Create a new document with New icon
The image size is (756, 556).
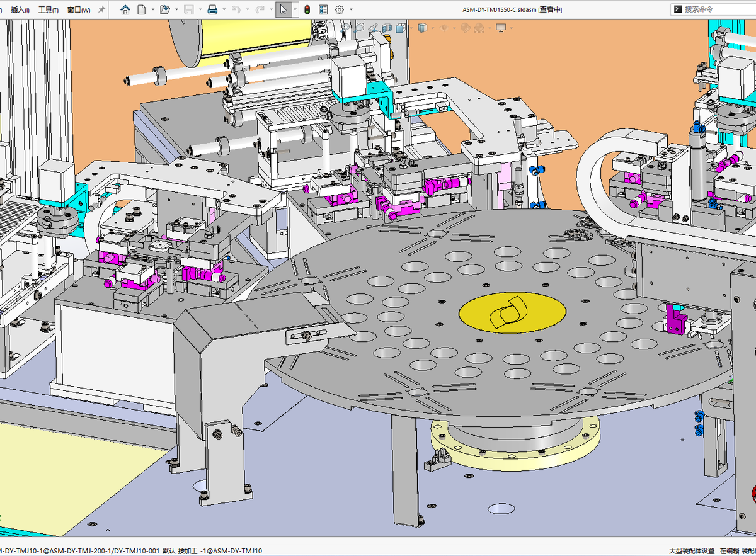[142, 9]
